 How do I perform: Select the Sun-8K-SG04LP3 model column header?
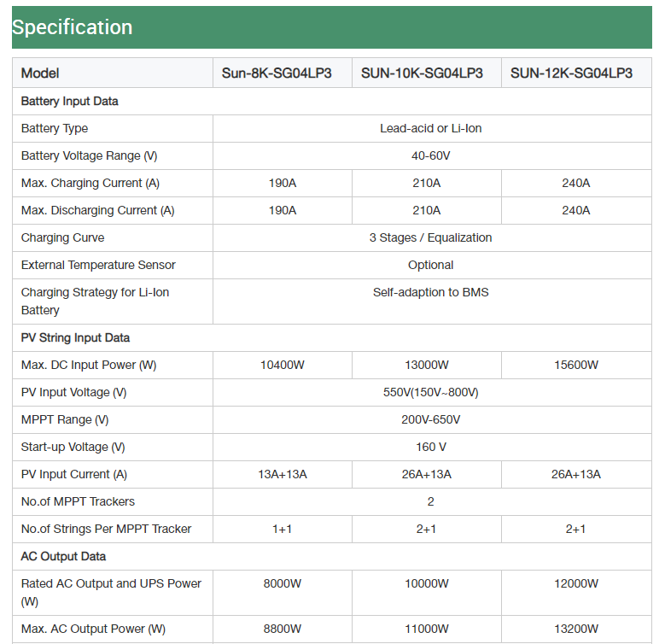tap(283, 73)
